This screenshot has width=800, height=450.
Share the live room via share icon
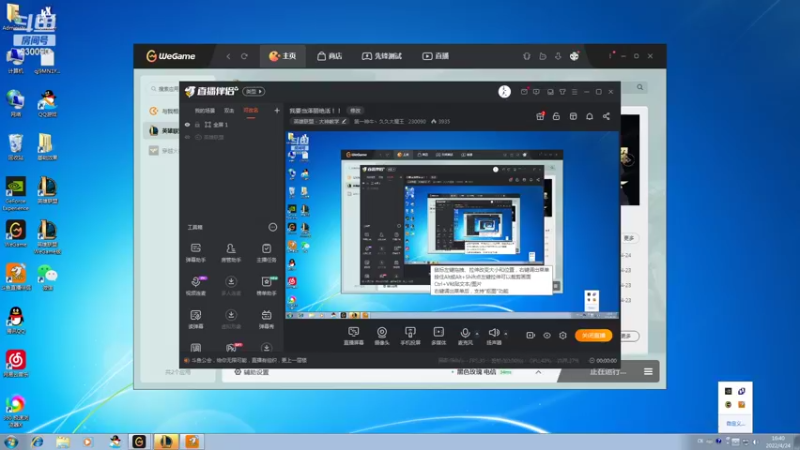606,116
